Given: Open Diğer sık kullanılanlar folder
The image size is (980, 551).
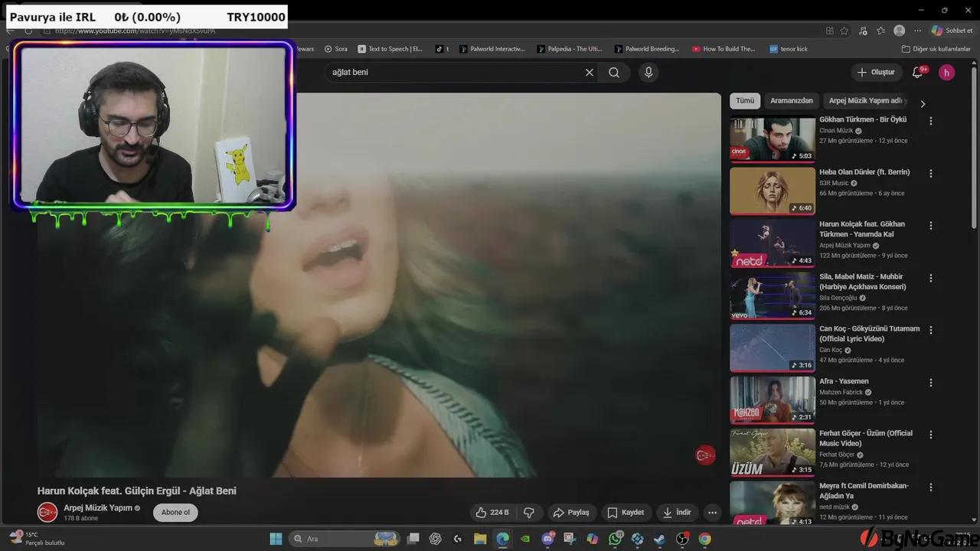Looking at the screenshot, I should click(936, 49).
